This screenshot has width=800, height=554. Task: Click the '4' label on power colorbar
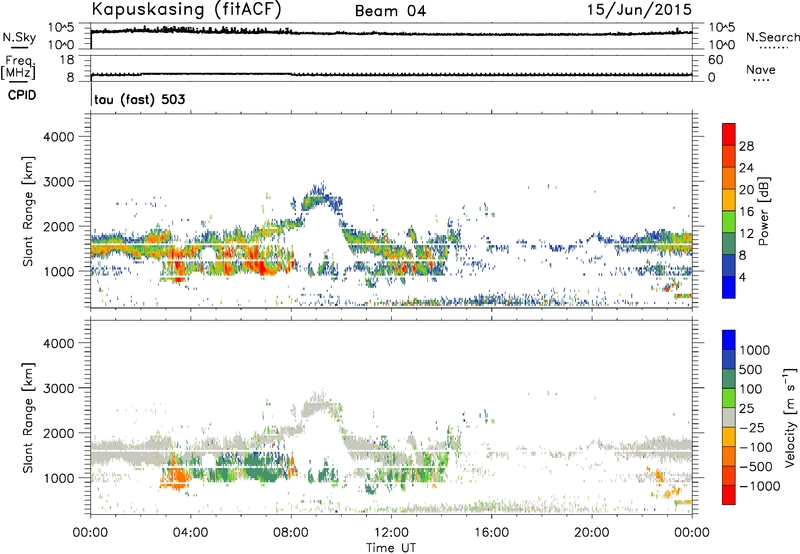(x=742, y=278)
